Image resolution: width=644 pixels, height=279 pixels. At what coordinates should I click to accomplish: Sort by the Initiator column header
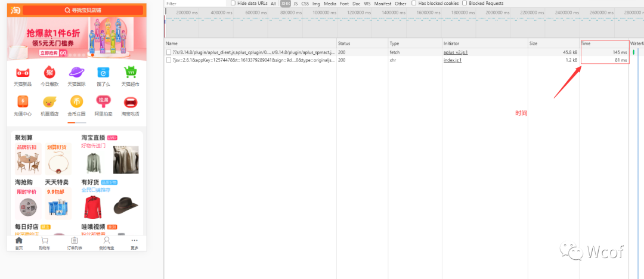[485, 43]
